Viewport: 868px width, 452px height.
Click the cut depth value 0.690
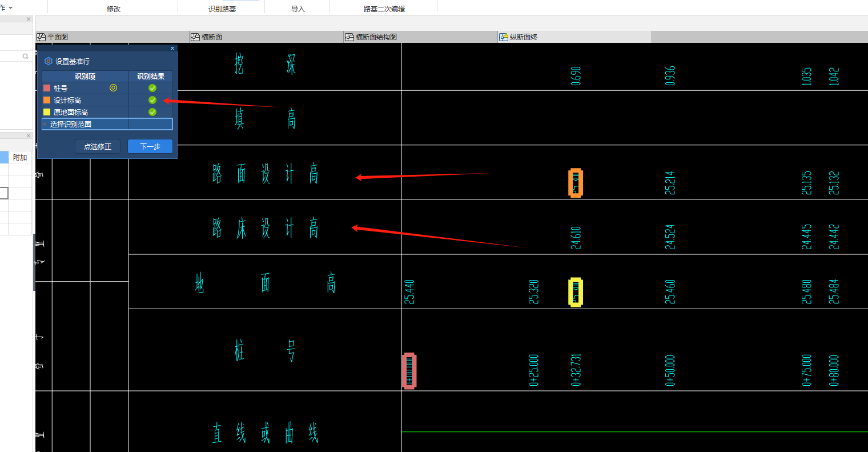[x=576, y=76]
